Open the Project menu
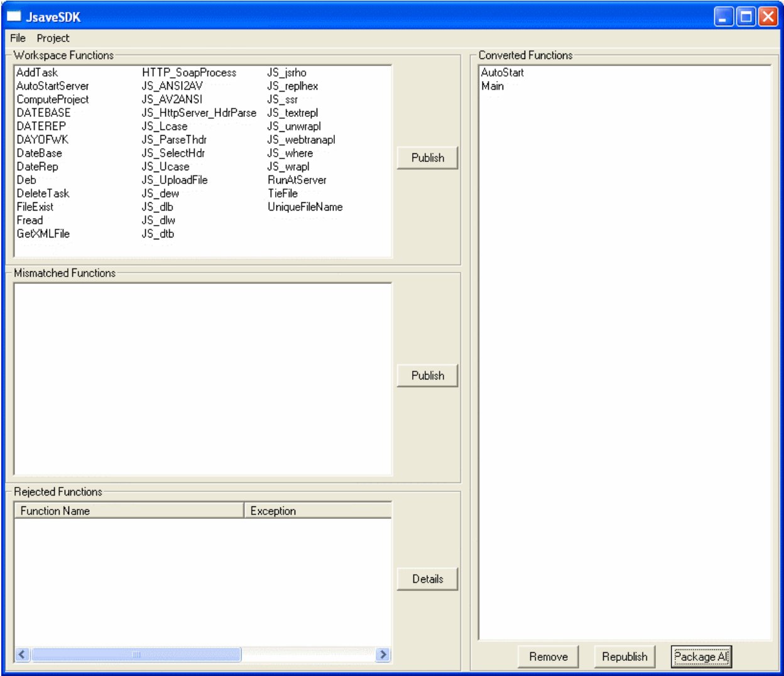 click(53, 38)
